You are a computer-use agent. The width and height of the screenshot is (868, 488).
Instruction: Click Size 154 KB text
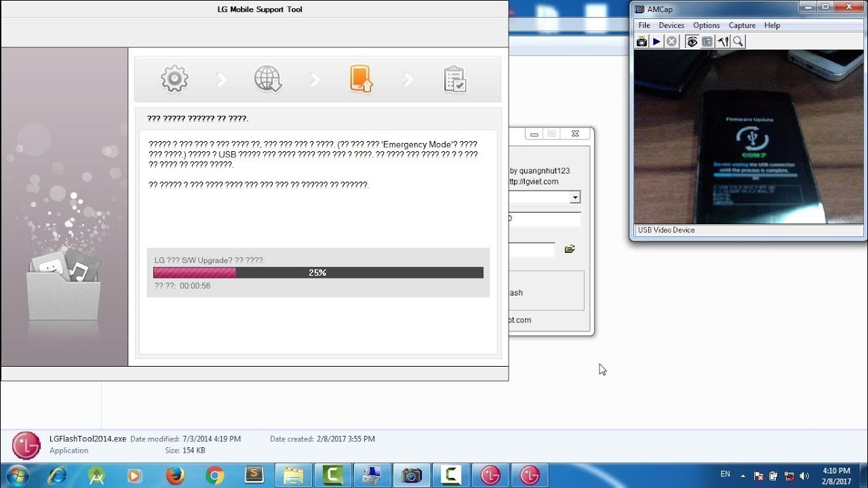(185, 450)
